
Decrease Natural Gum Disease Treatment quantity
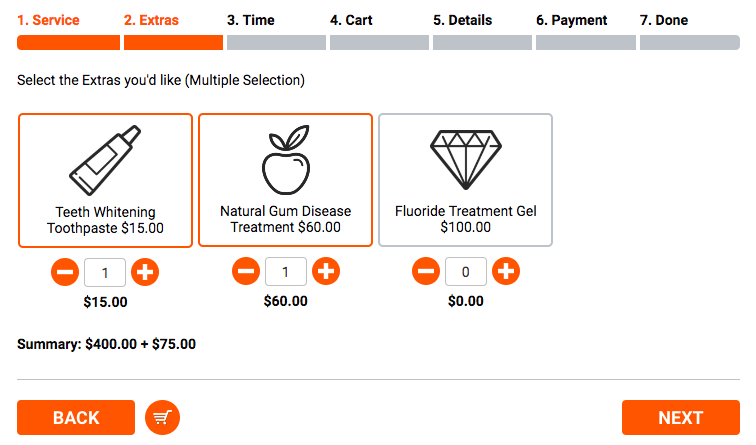pyautogui.click(x=246, y=271)
